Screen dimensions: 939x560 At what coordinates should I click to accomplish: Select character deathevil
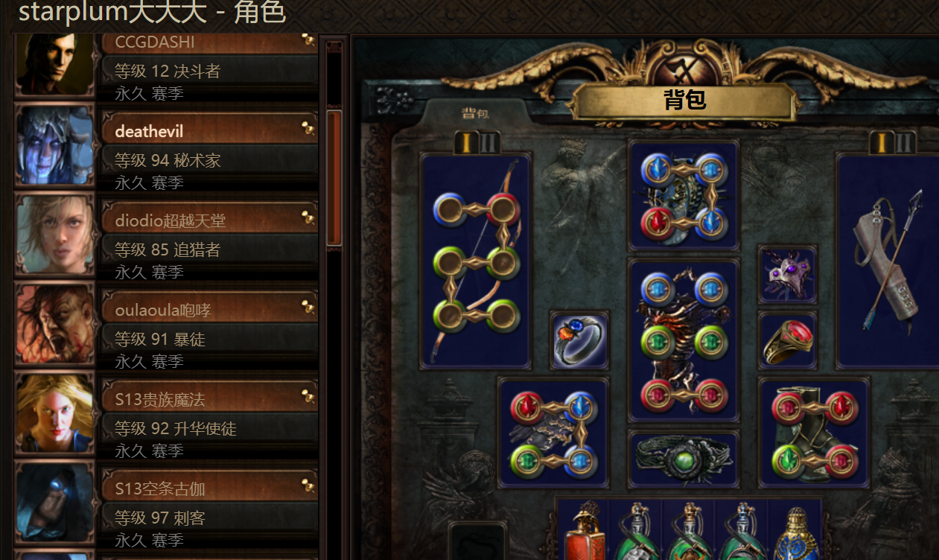coord(168,145)
